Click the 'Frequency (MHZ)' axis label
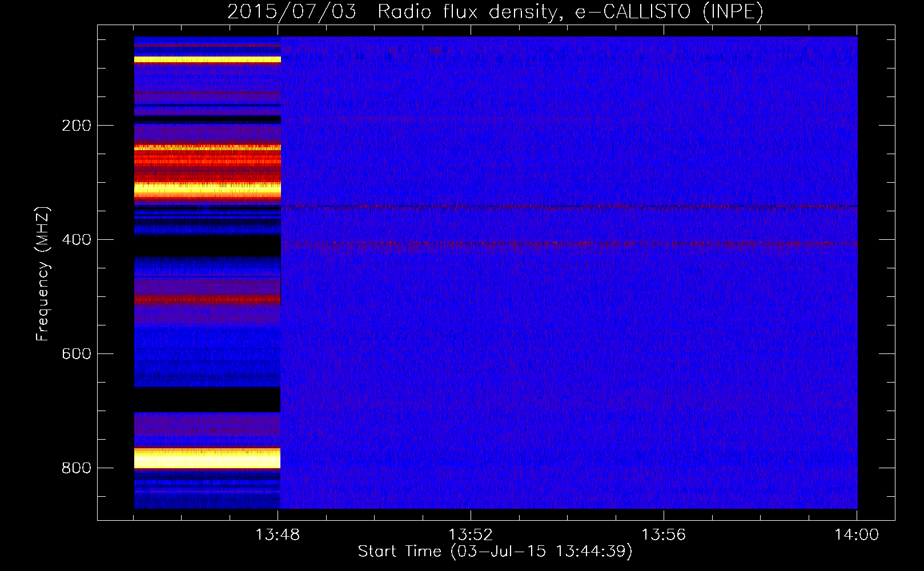The image size is (924, 571). pyautogui.click(x=43, y=274)
